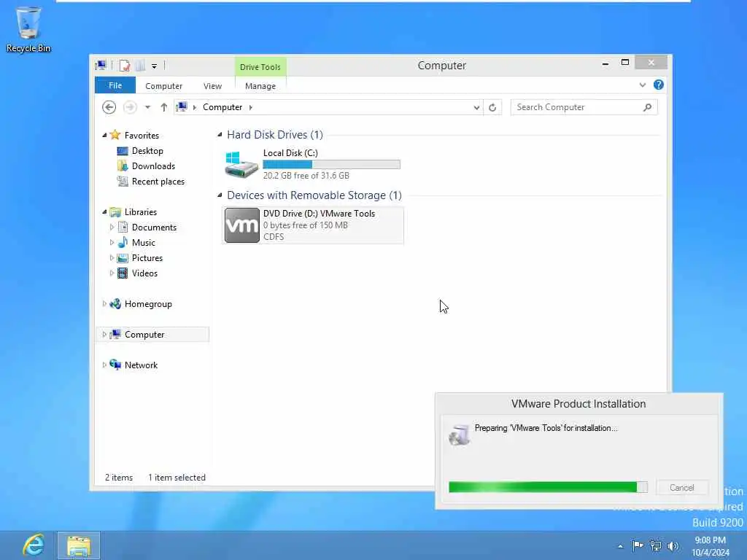This screenshot has height=560, width=747.
Task: Select Libraries in navigation pane
Action: (x=141, y=212)
